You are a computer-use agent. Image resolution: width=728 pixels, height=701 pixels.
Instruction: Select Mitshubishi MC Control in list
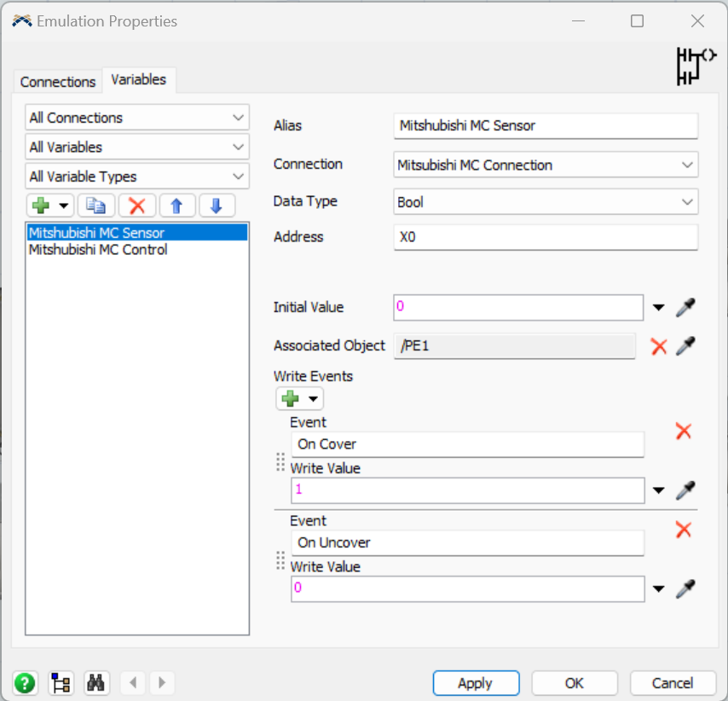coord(98,250)
